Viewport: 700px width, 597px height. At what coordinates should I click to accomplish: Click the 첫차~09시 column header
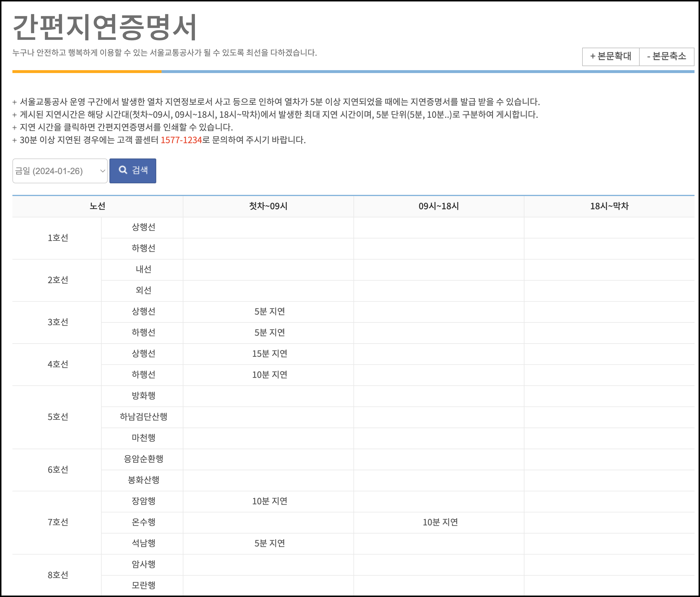tap(268, 206)
